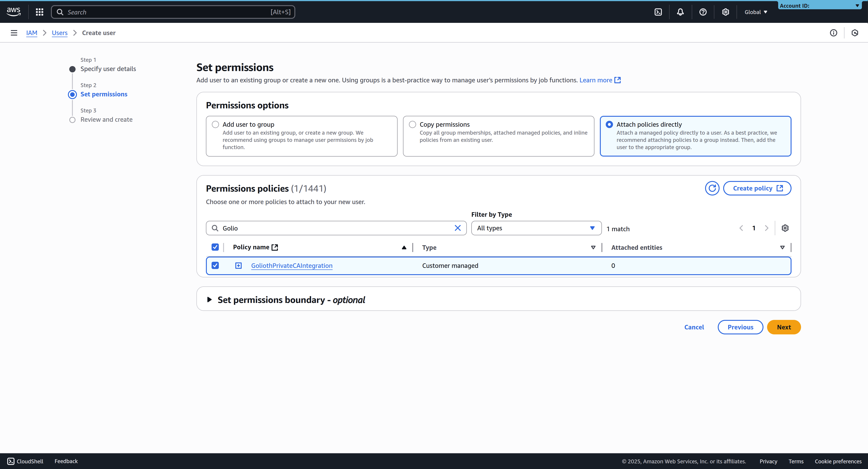Click Next to continue to review step
The image size is (868, 469).
click(x=784, y=327)
